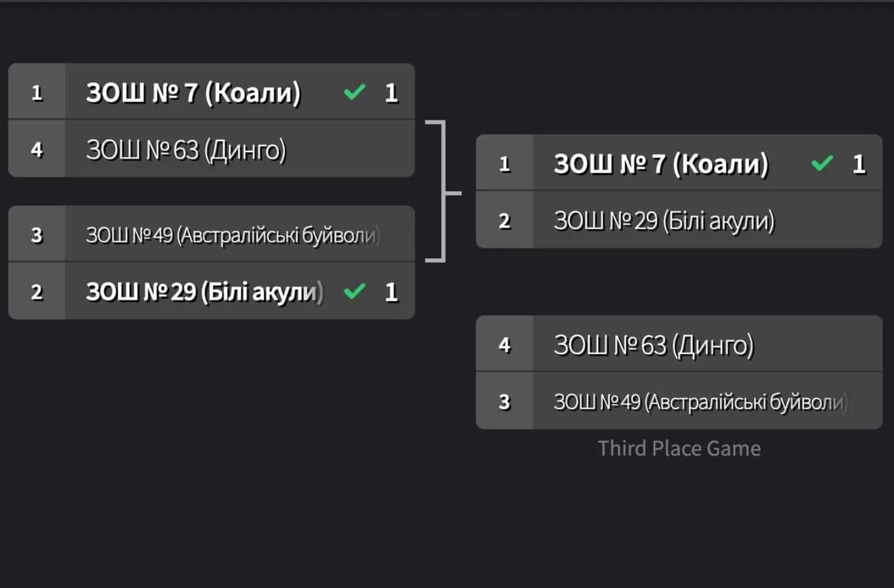The height and width of the screenshot is (588, 894).
Task: Click green checkmark beside ЗОШ № 7 in final
Action: (822, 164)
